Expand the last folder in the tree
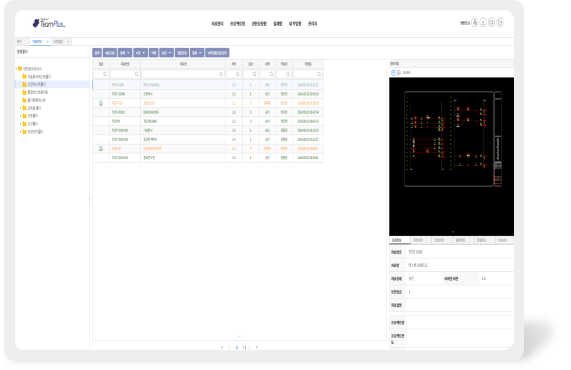 [x=20, y=131]
